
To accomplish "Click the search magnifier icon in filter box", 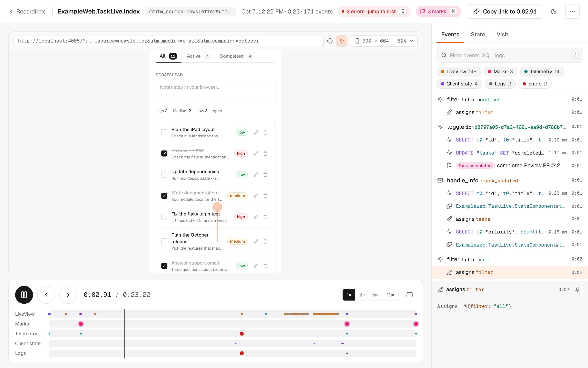I will tap(444, 55).
